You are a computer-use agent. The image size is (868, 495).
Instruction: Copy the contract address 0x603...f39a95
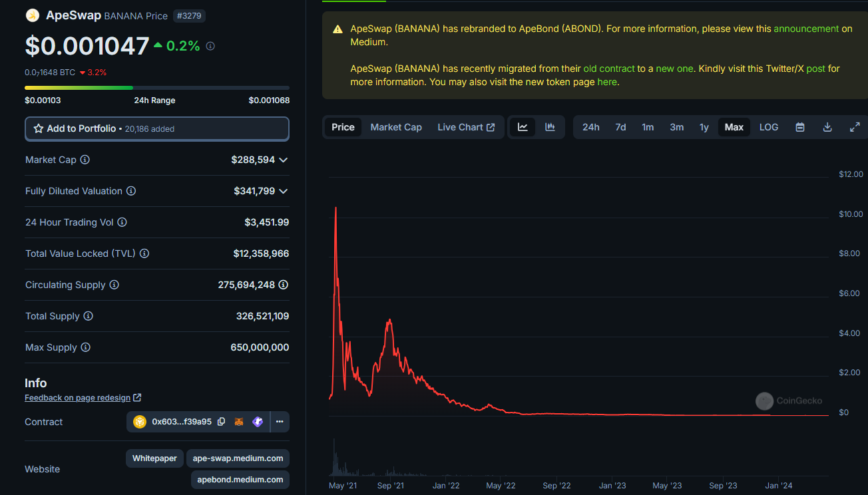[x=222, y=422]
